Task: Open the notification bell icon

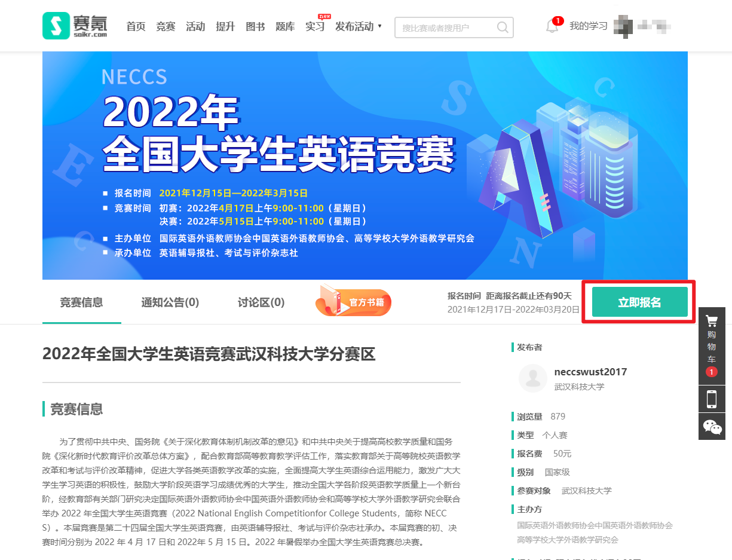Action: 552,26
